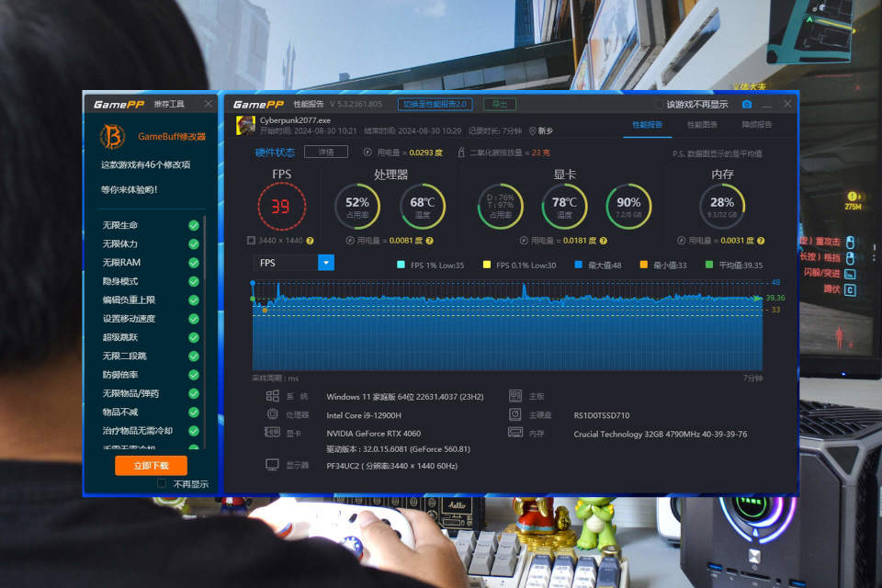Click the 切换至性能报告2.0 button
The image size is (882, 588).
coord(435,104)
